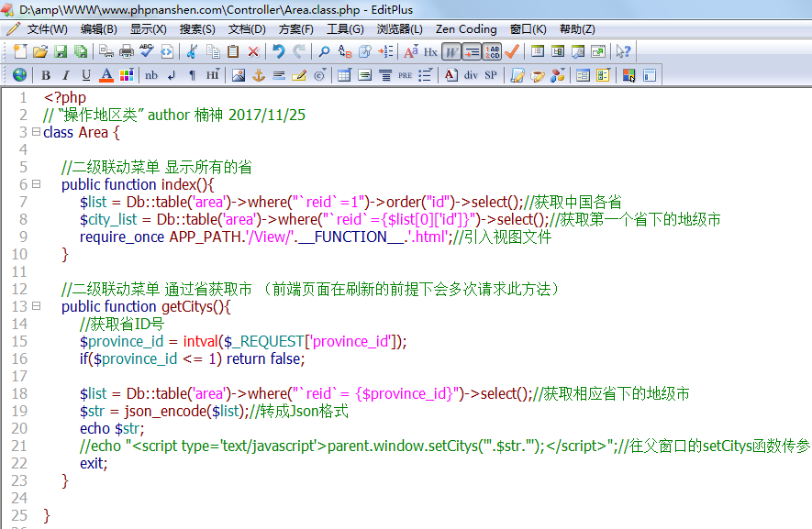Run the ABC spell check
812x529 pixels.
(147, 51)
